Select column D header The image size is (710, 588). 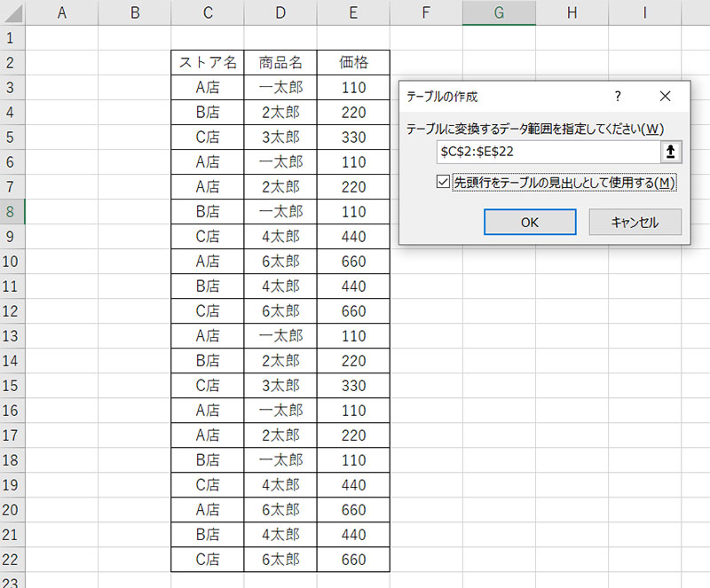pyautogui.click(x=280, y=12)
